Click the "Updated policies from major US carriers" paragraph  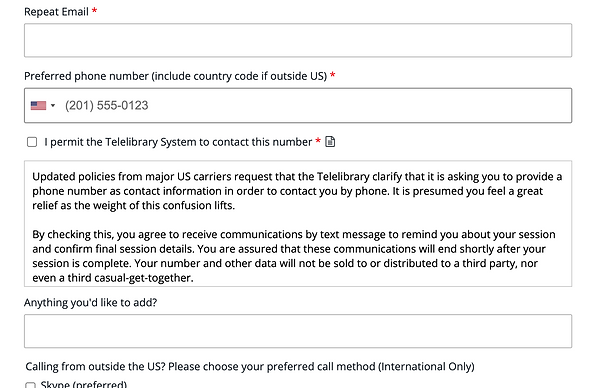pos(297,191)
